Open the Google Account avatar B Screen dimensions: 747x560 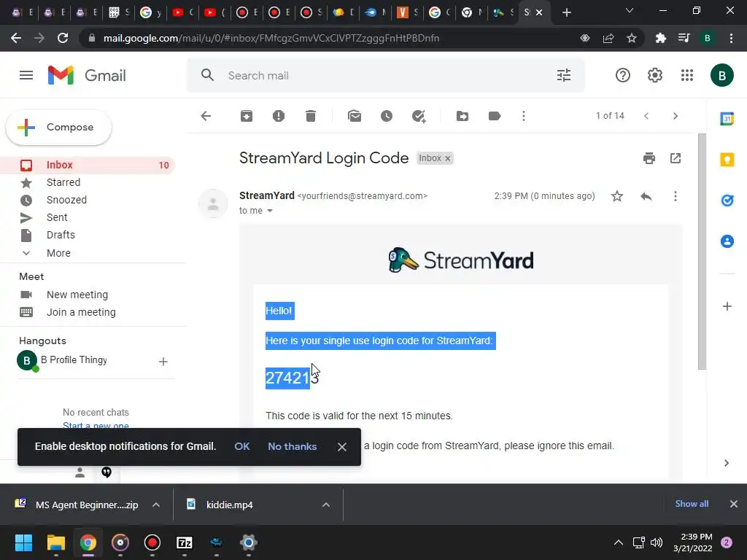click(721, 75)
